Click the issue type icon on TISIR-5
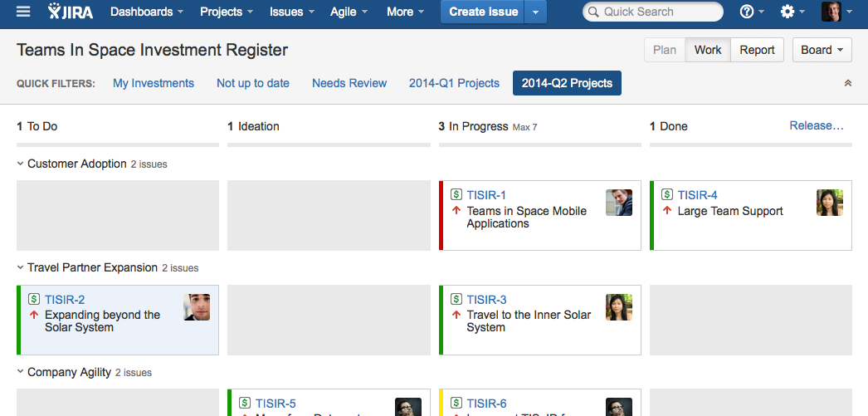The image size is (868, 416). tap(245, 403)
